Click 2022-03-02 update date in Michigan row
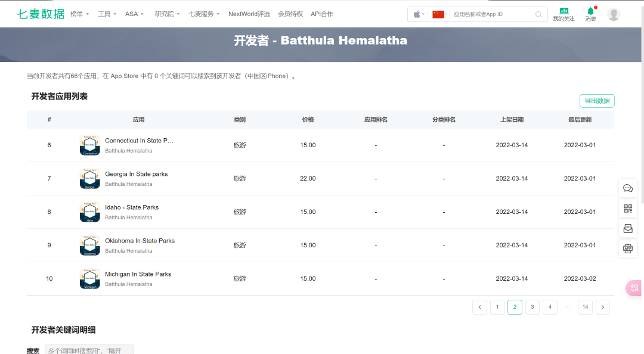This screenshot has height=354, width=644. (580, 278)
